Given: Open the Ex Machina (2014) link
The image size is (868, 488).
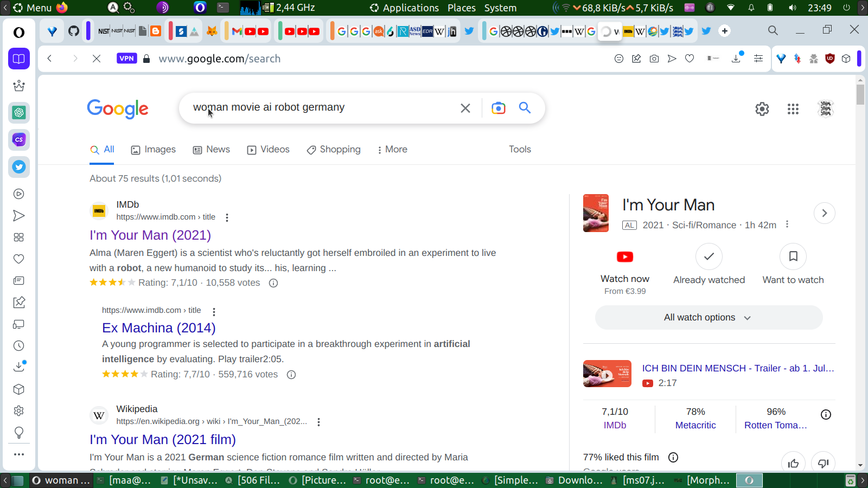Looking at the screenshot, I should pos(159,328).
